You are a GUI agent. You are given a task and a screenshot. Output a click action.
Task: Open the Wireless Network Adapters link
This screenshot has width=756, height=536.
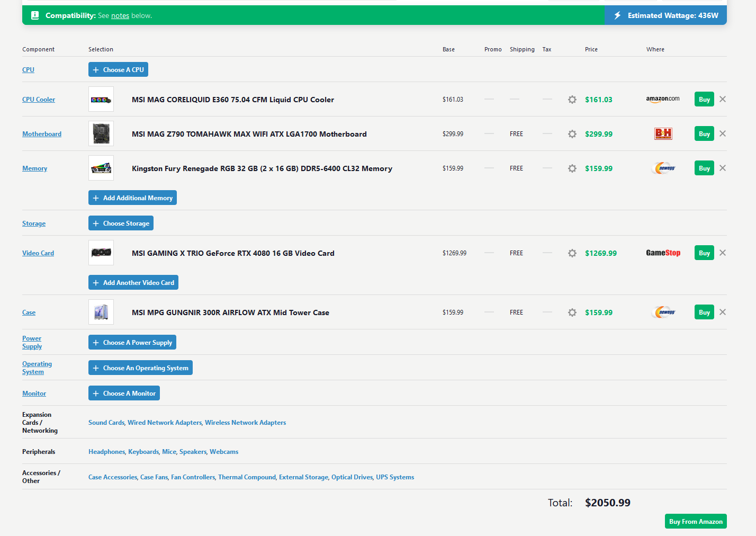(245, 423)
